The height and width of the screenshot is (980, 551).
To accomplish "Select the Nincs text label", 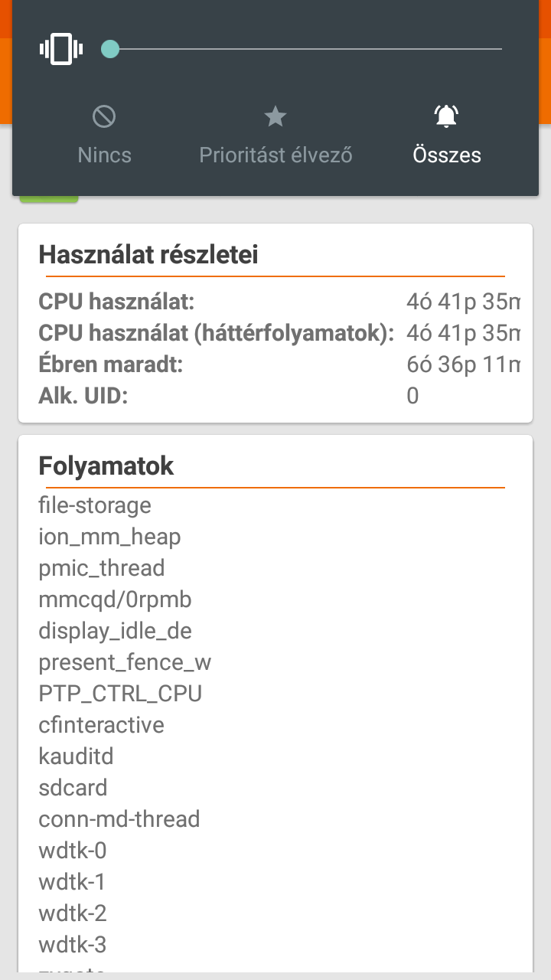I will coord(104,155).
